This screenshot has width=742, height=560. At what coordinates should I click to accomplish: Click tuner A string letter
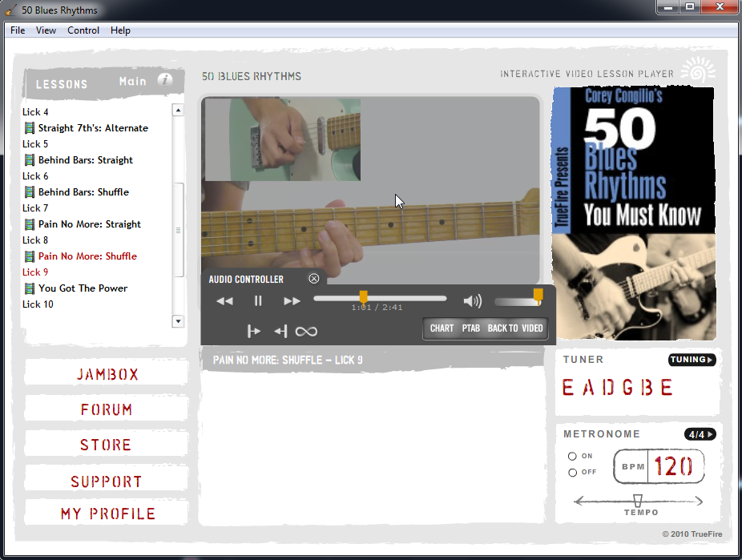[x=588, y=388]
